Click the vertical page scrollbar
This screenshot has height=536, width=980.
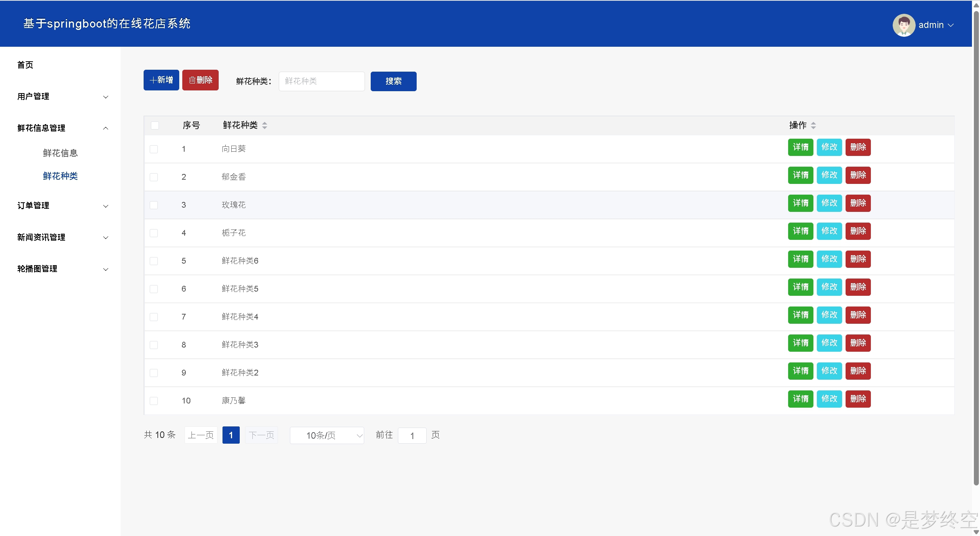(x=976, y=249)
